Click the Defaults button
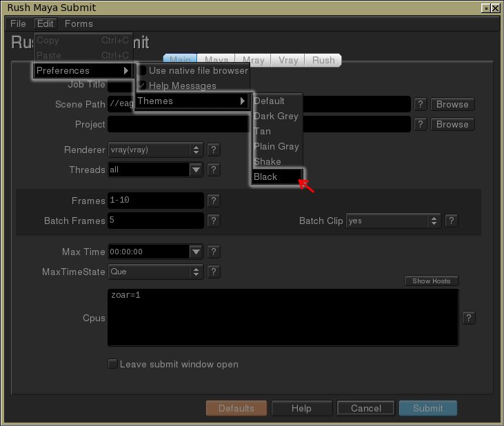 236,408
